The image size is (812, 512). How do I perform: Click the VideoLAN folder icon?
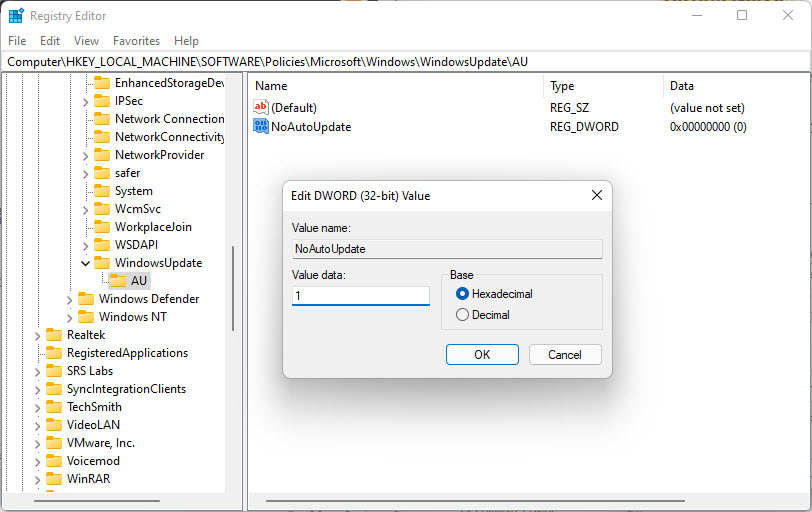54,425
